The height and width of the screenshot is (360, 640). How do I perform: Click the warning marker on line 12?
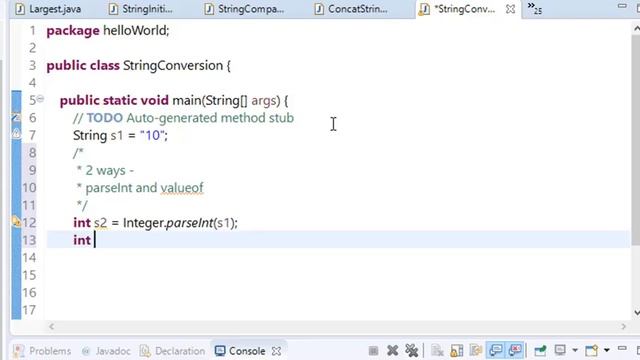pyautogui.click(x=16, y=222)
